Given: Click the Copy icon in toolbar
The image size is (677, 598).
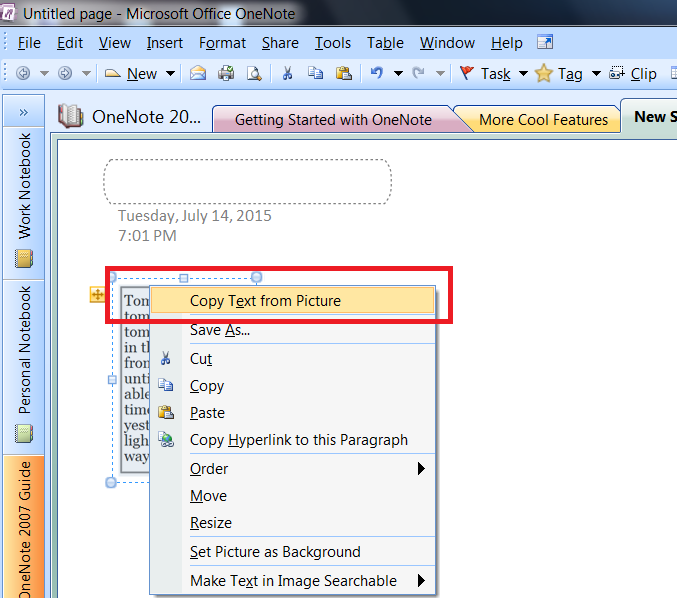Looking at the screenshot, I should [x=315, y=73].
